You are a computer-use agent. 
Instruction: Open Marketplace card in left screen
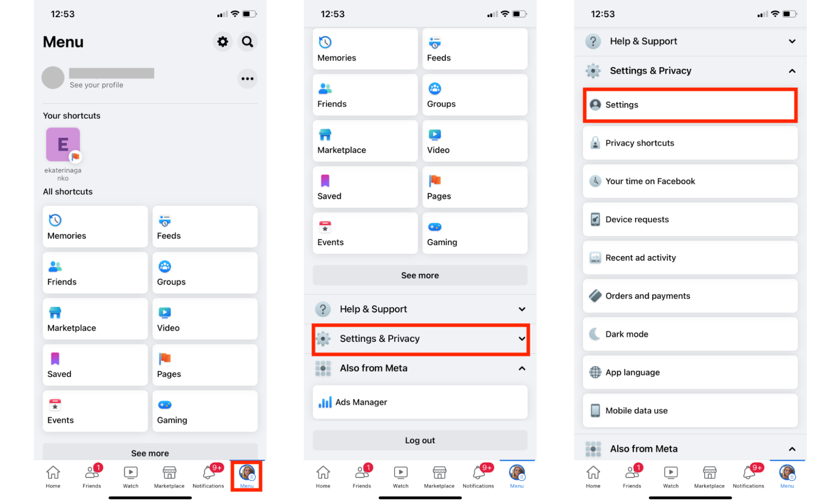[x=95, y=319]
